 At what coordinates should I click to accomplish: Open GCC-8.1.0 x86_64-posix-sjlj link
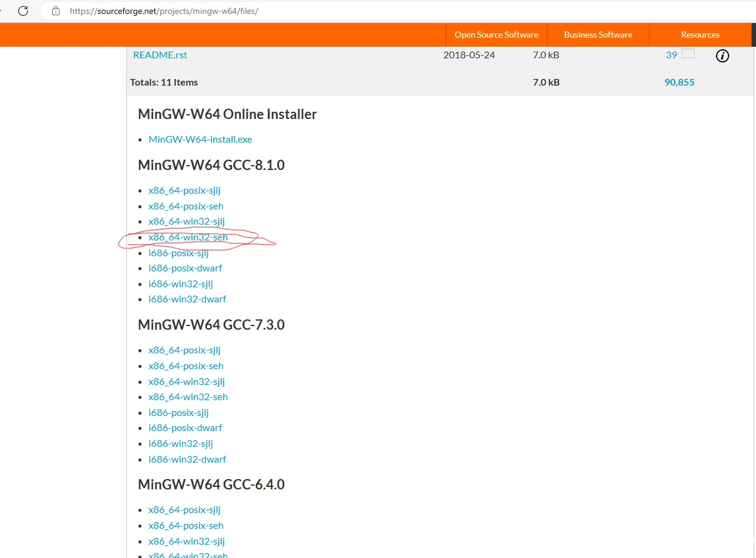click(x=185, y=190)
